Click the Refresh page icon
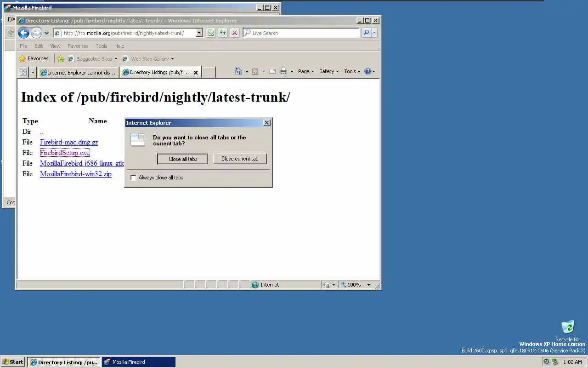This screenshot has height=368, width=588. tap(223, 33)
